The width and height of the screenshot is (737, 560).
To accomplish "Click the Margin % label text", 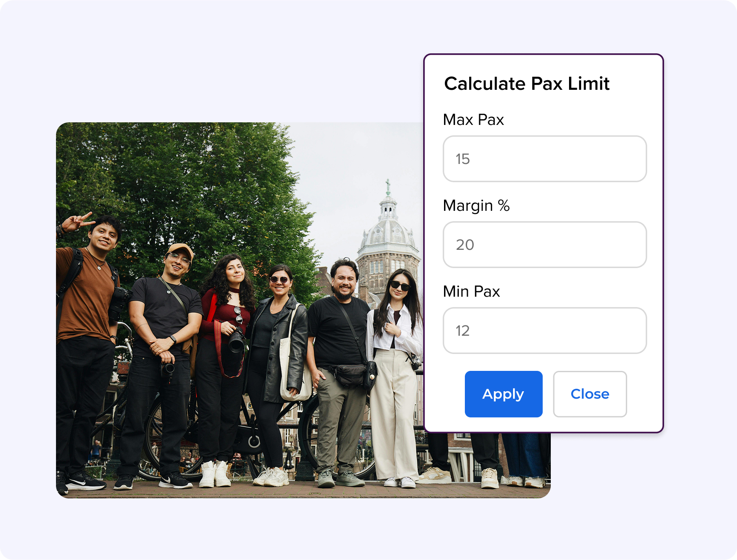I will pyautogui.click(x=476, y=206).
